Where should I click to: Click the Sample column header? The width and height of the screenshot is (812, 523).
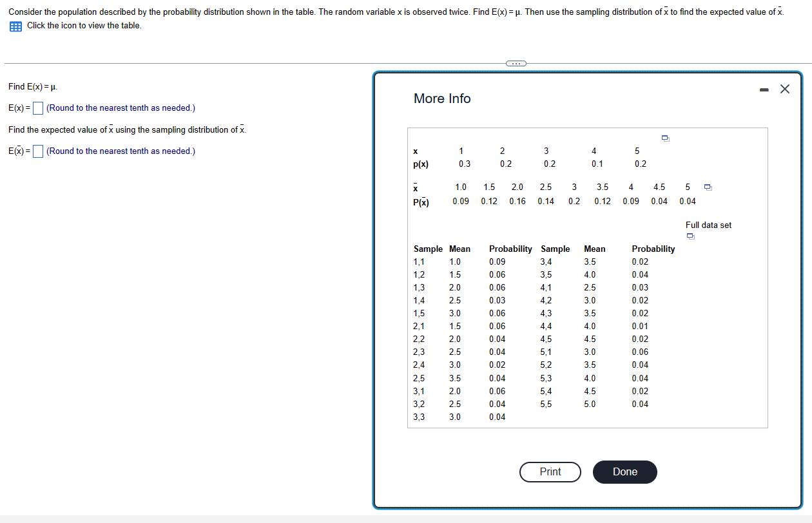[x=428, y=249]
